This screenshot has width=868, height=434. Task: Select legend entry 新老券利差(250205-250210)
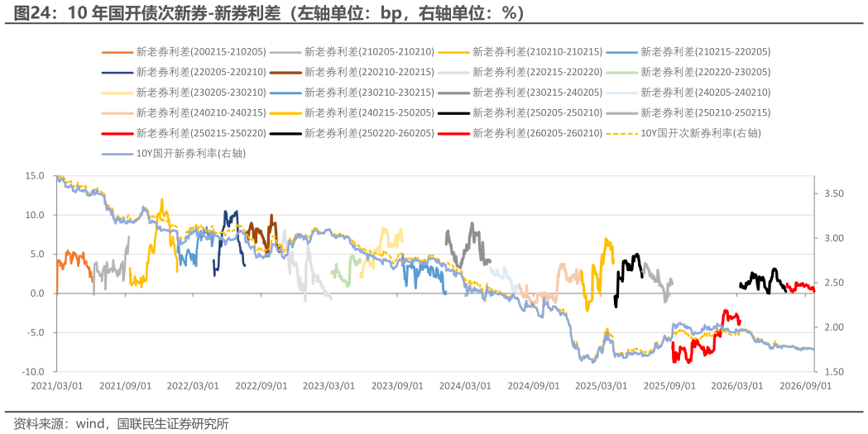coord(520,113)
